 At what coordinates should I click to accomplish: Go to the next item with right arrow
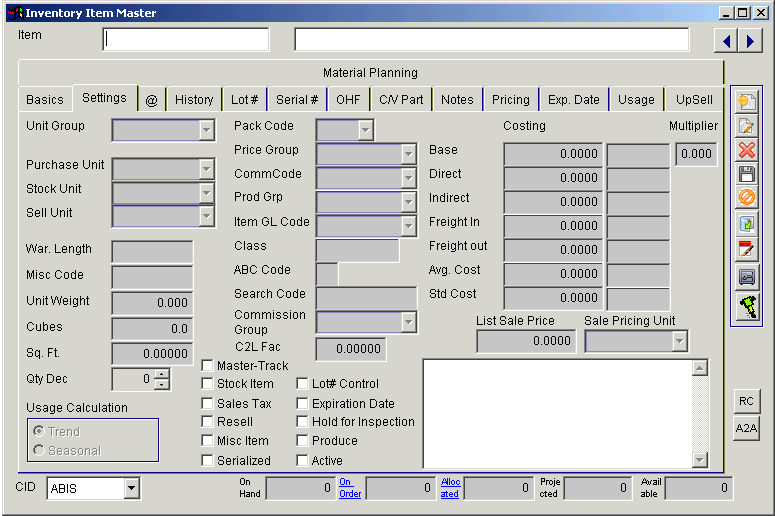click(x=750, y=40)
